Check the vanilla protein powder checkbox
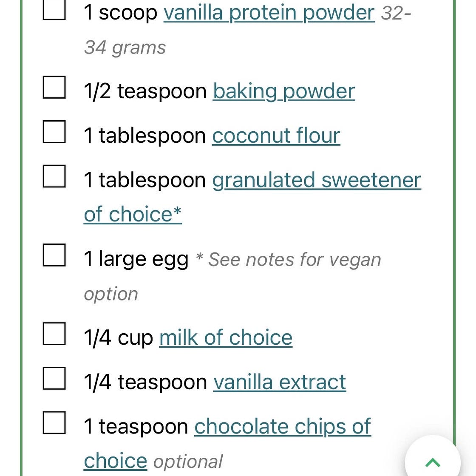476x476 pixels. point(54,10)
